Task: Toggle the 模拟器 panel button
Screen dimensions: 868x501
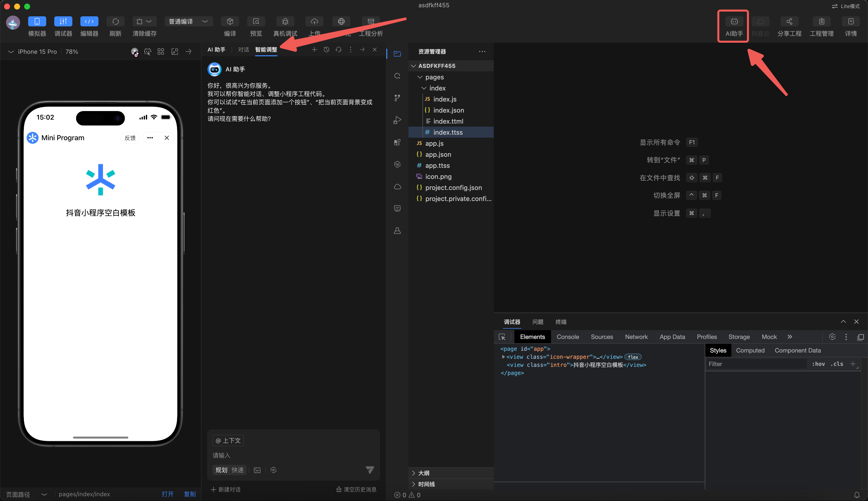Action: tap(37, 22)
